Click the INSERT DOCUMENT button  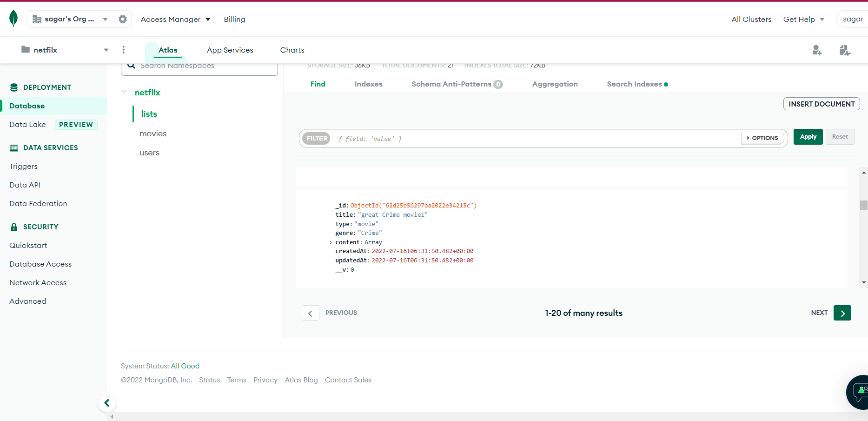click(821, 104)
